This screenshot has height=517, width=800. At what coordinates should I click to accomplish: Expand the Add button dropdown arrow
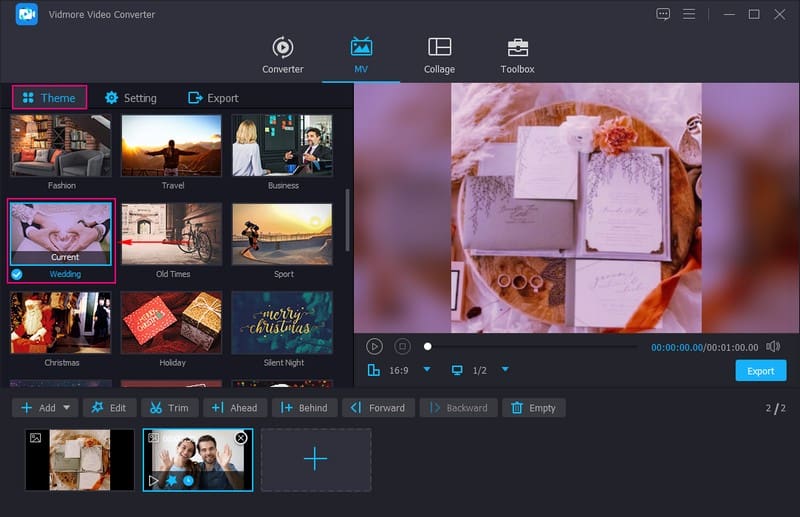67,408
